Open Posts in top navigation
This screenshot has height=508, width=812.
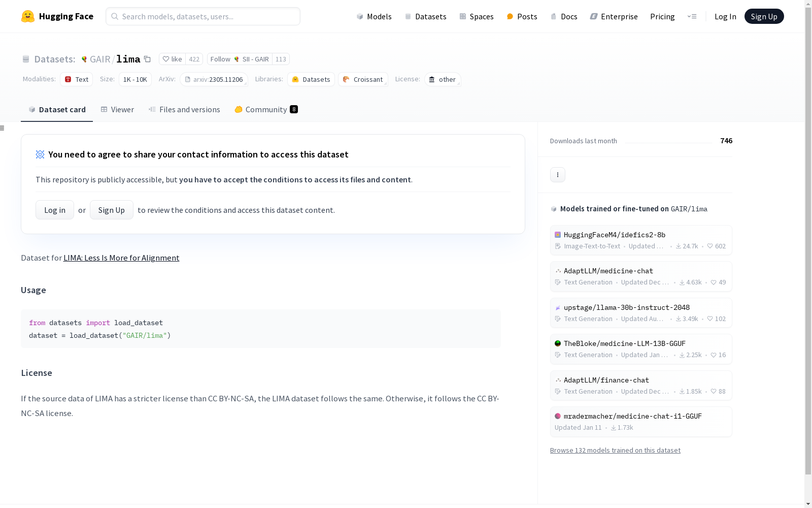click(x=522, y=16)
